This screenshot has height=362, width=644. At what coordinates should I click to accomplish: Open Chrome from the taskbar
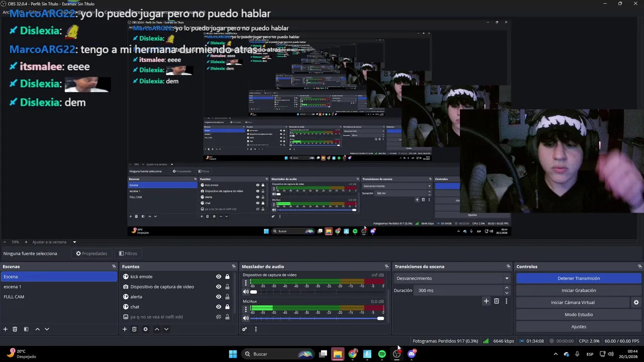(x=353, y=354)
